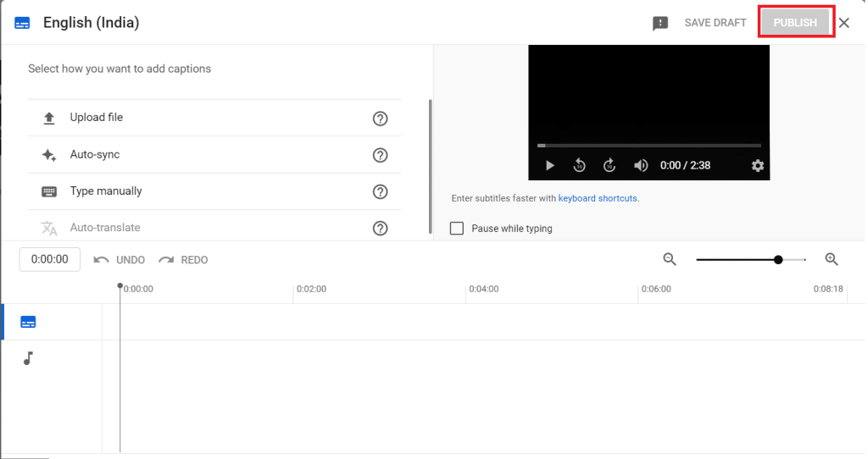The image size is (868, 459).
Task: Play the video preview
Action: pyautogui.click(x=549, y=165)
